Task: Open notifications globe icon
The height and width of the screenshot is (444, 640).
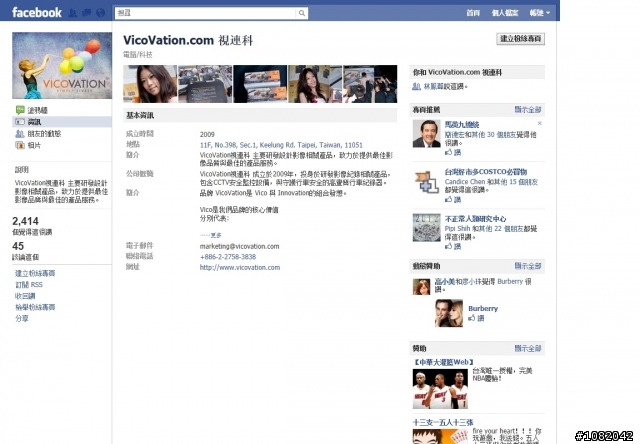Action: click(100, 13)
